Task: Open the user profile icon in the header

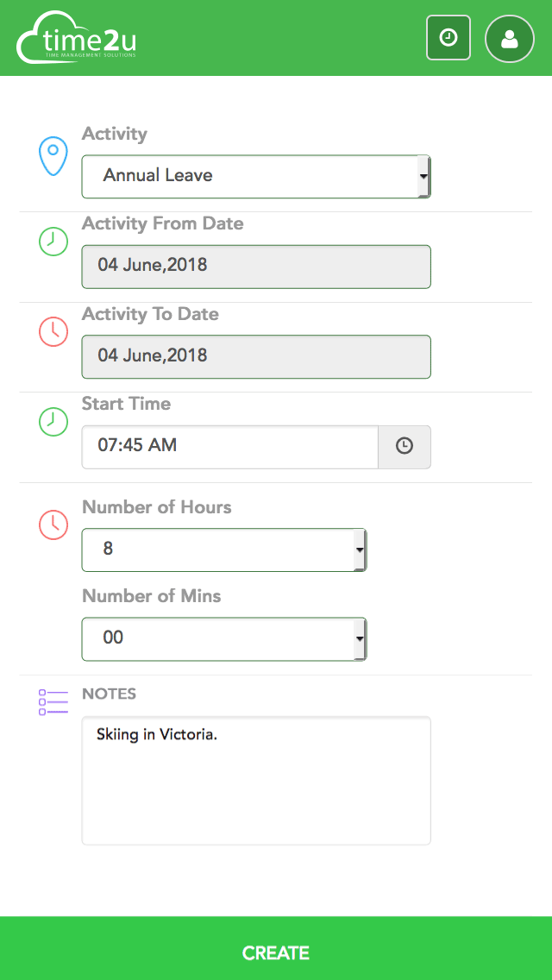Action: click(509, 37)
